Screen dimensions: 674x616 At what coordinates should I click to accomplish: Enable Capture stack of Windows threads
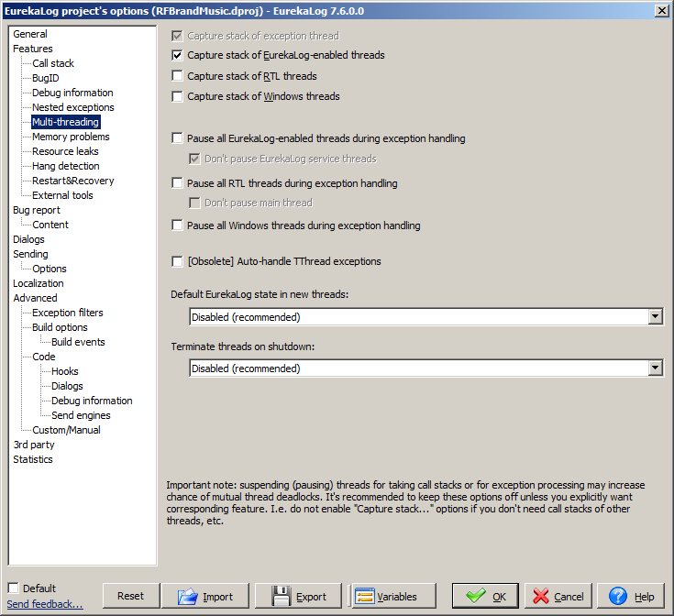point(177,96)
